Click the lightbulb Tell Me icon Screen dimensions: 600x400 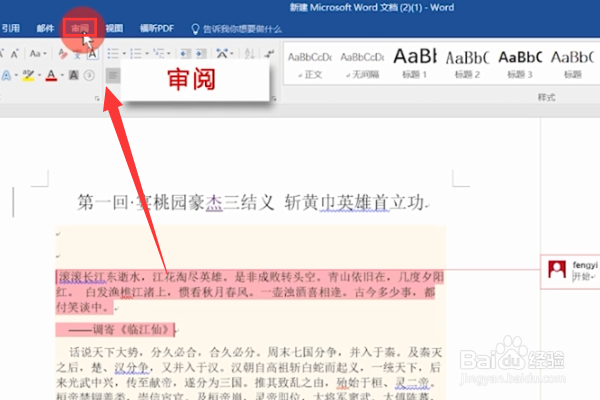point(195,29)
